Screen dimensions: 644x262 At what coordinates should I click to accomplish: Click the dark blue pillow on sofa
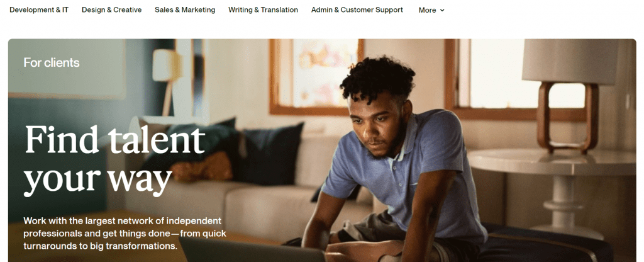[x=270, y=154]
